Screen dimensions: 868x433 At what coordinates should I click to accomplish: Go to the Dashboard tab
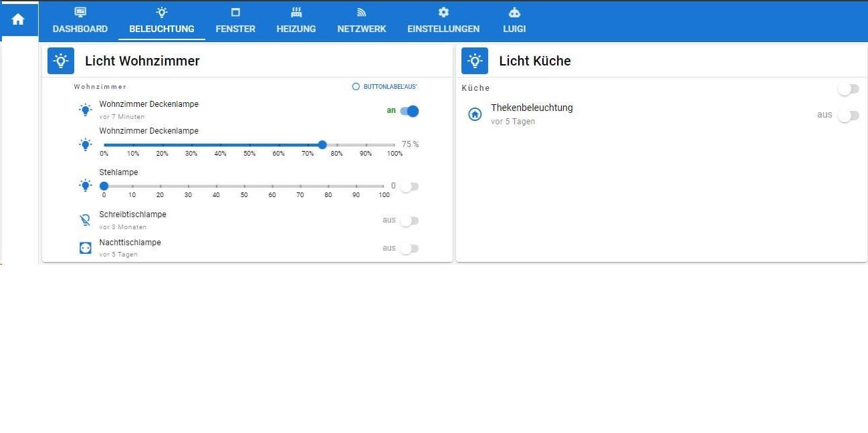[x=80, y=21]
